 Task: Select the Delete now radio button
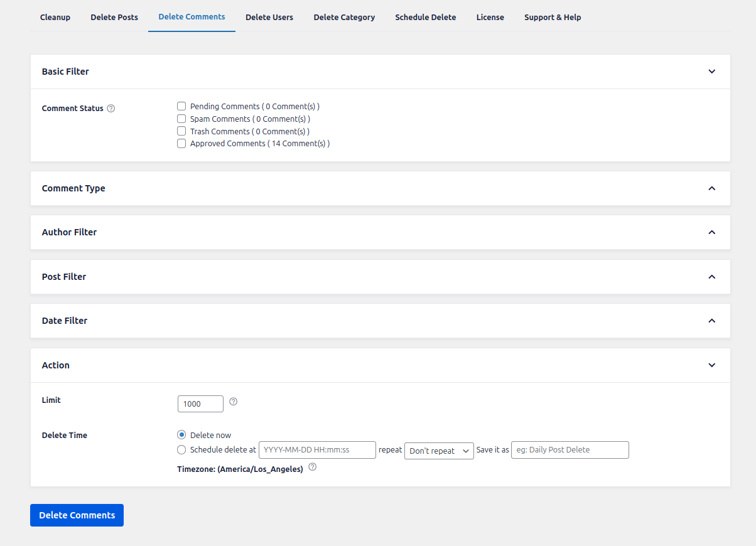(181, 434)
